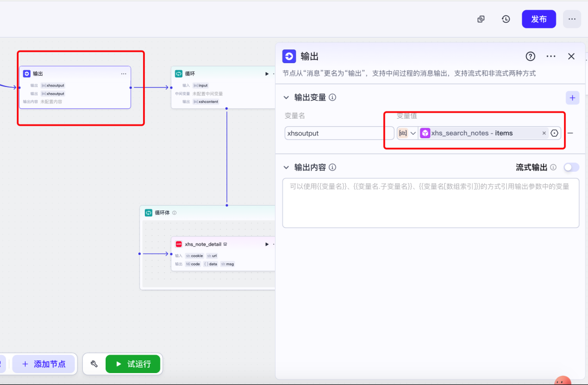Show info icon next to 输出内容
The image size is (588, 385).
point(332,167)
